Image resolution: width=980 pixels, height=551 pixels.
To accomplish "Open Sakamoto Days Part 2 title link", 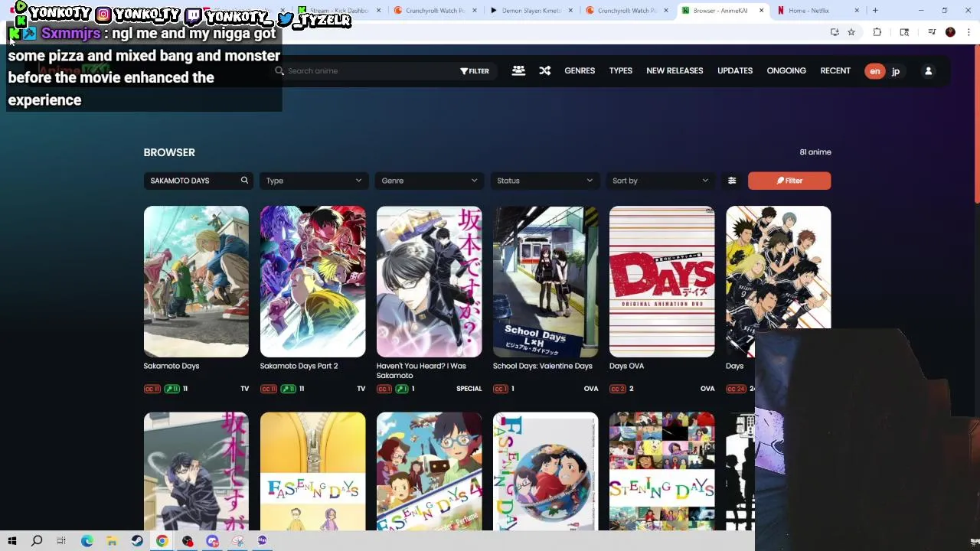I will pos(299,366).
